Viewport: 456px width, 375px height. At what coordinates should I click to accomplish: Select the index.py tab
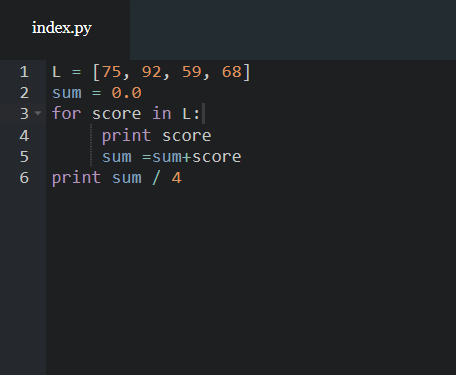tap(62, 28)
